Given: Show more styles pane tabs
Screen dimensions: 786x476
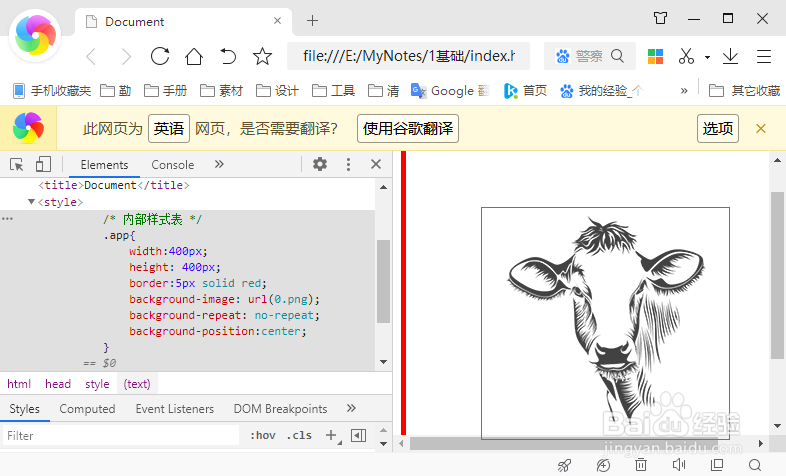Looking at the screenshot, I should [351, 408].
